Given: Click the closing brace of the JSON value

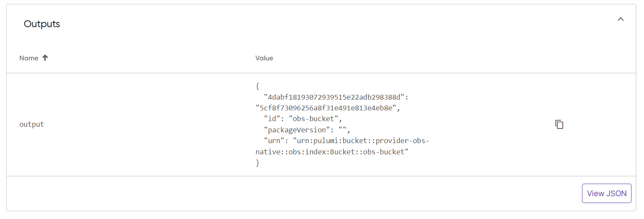Looking at the screenshot, I should [257, 163].
